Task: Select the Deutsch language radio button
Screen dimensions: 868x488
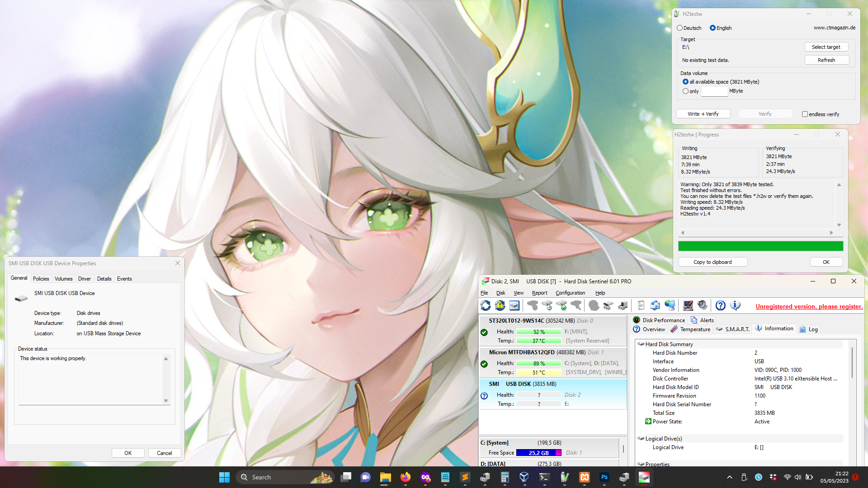Action: [679, 28]
